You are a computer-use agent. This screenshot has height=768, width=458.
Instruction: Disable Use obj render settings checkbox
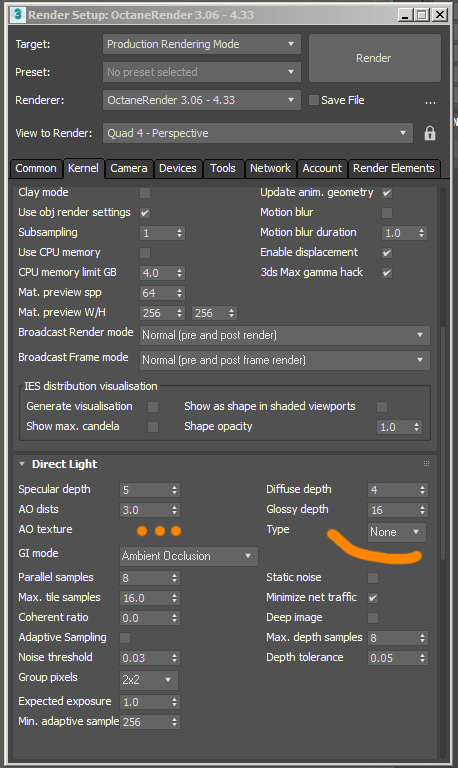click(145, 213)
